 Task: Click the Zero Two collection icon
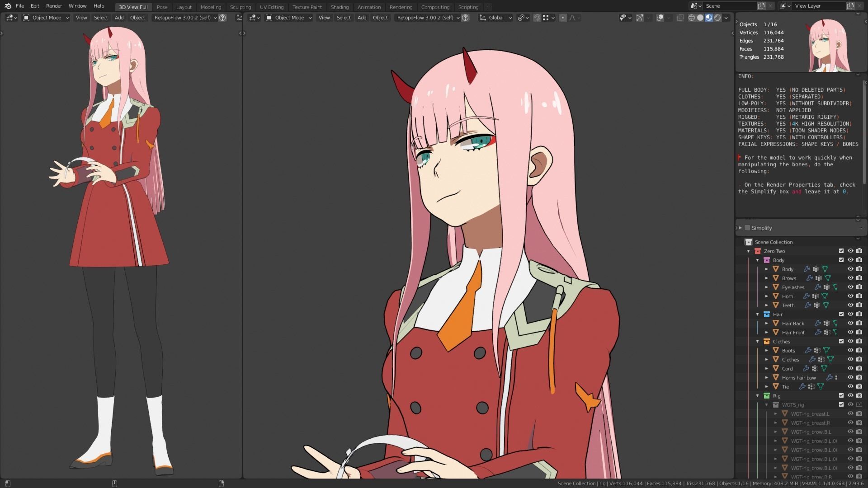[x=758, y=251]
